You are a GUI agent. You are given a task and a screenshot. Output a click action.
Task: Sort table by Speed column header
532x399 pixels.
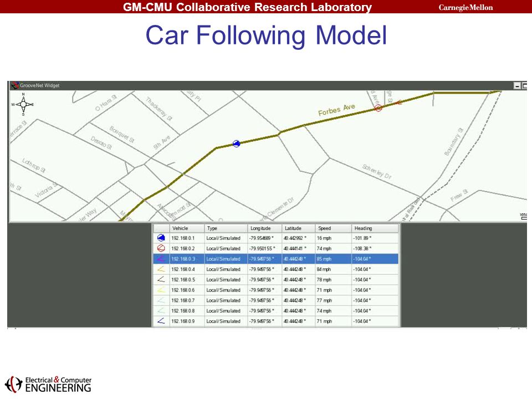(333, 228)
